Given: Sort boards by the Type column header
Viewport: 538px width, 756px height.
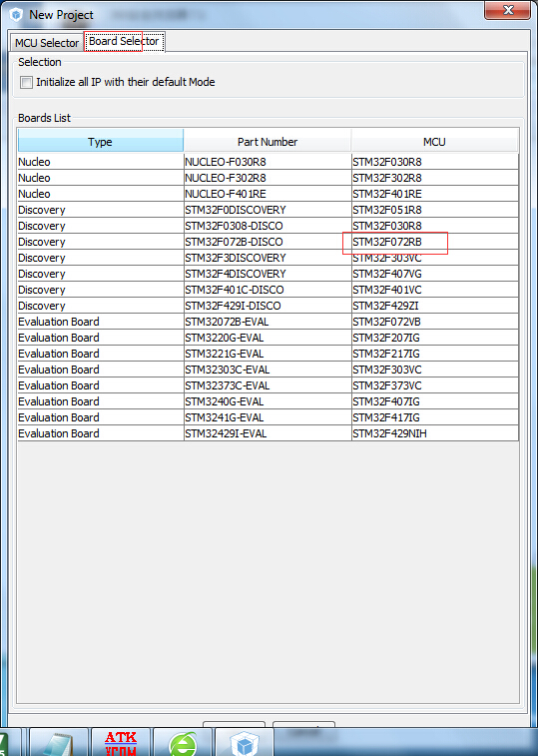Looking at the screenshot, I should (100, 142).
